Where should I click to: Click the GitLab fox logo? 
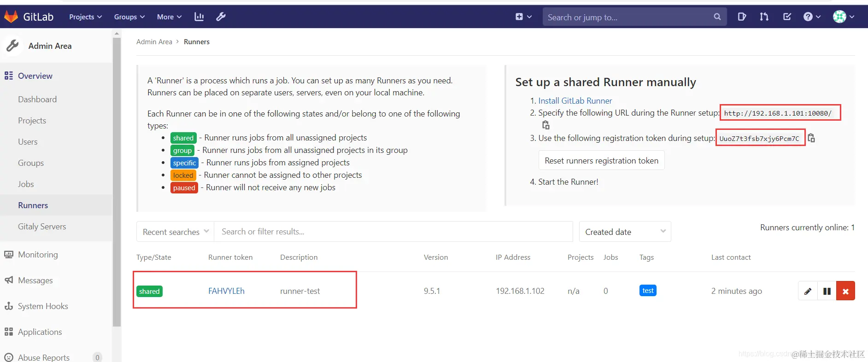click(11, 17)
